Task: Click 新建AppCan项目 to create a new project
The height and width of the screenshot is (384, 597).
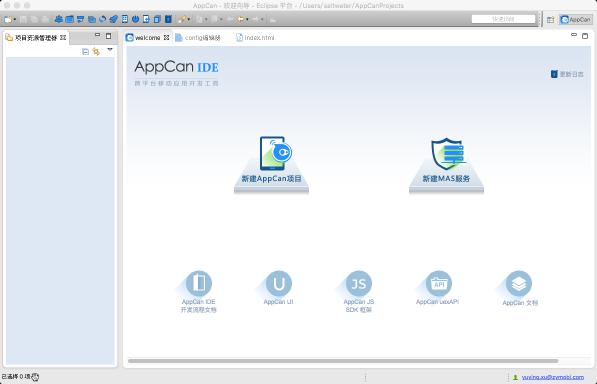Action: [x=271, y=164]
